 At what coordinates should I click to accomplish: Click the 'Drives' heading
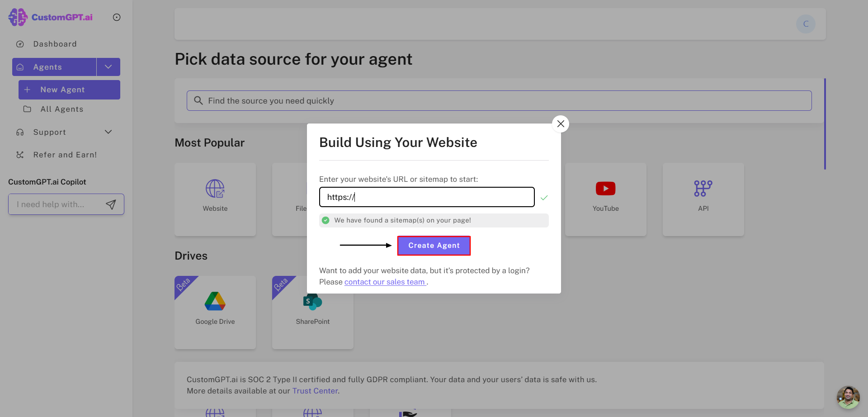191,256
